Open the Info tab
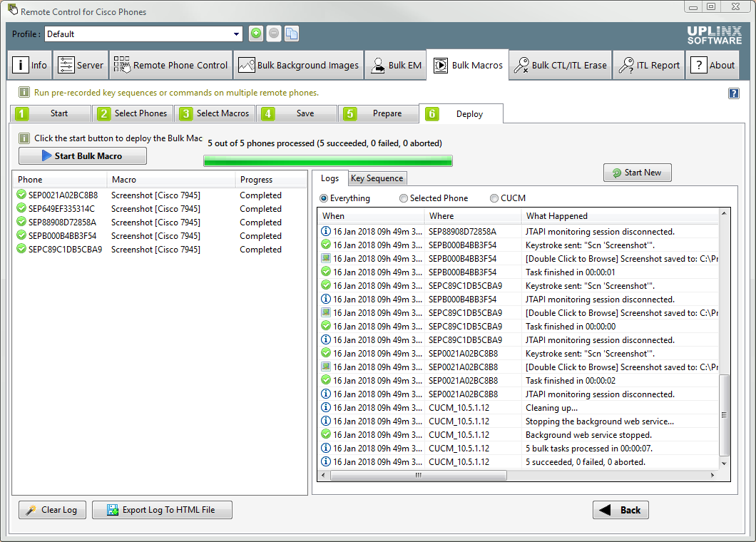Image resolution: width=756 pixels, height=542 pixels. point(30,65)
